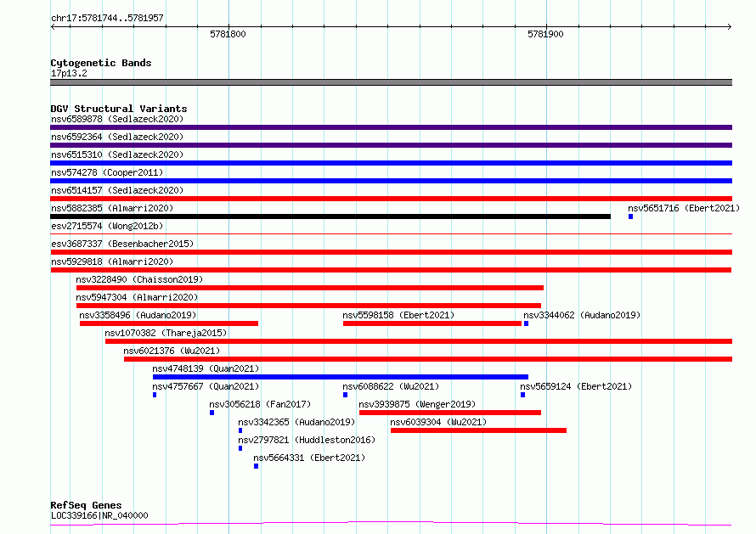The width and height of the screenshot is (756, 534).
Task: Click the RefSeq Genes track title
Action: tap(86, 505)
